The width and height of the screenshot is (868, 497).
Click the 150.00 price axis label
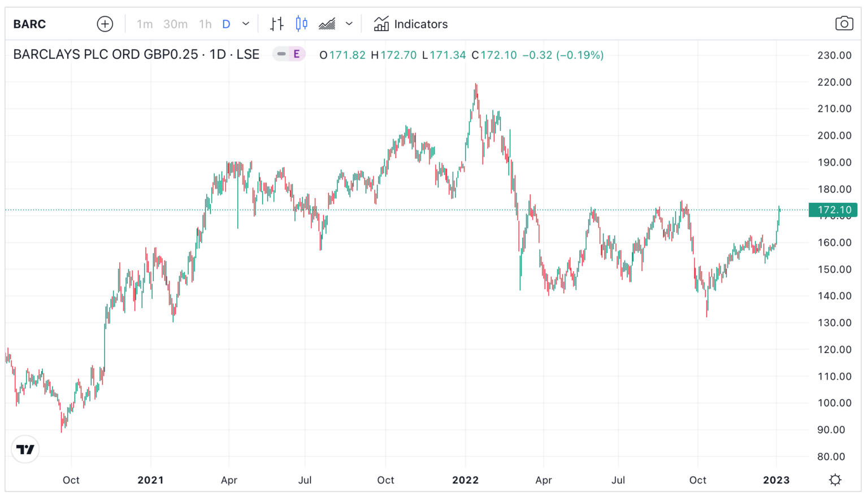click(x=835, y=269)
